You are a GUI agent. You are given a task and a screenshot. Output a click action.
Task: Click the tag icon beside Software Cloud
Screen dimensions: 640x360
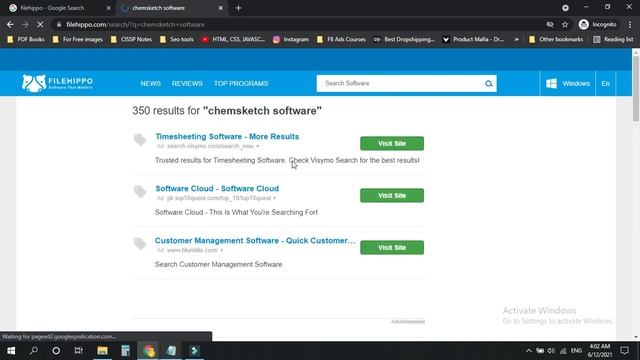tap(140, 191)
